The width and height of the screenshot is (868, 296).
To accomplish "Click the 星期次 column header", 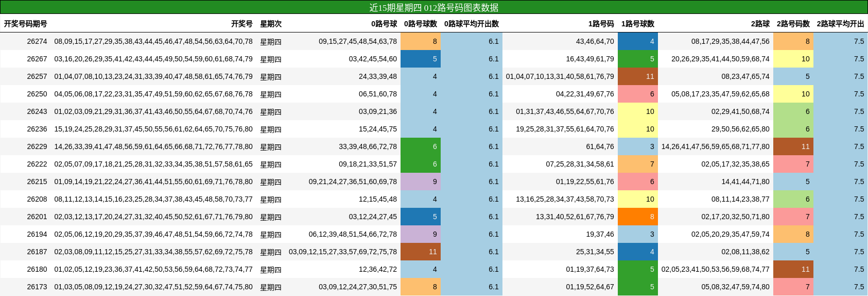I will point(271,24).
